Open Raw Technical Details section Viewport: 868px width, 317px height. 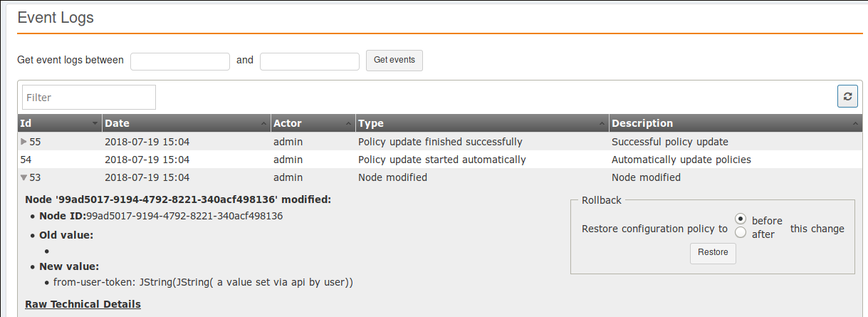83,304
